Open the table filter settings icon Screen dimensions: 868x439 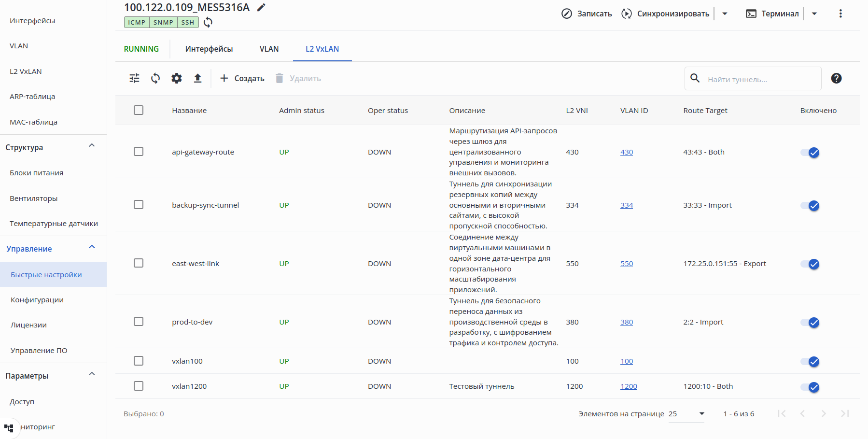pyautogui.click(x=135, y=78)
